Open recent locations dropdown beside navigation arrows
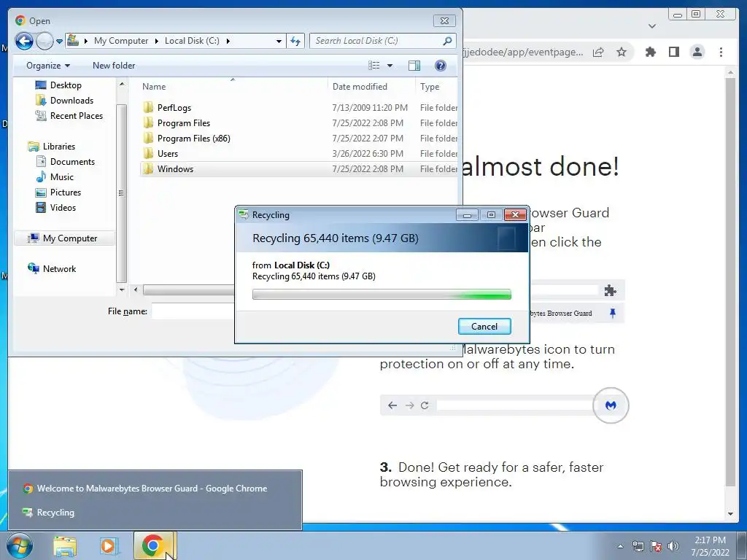747x560 pixels. 60,42
